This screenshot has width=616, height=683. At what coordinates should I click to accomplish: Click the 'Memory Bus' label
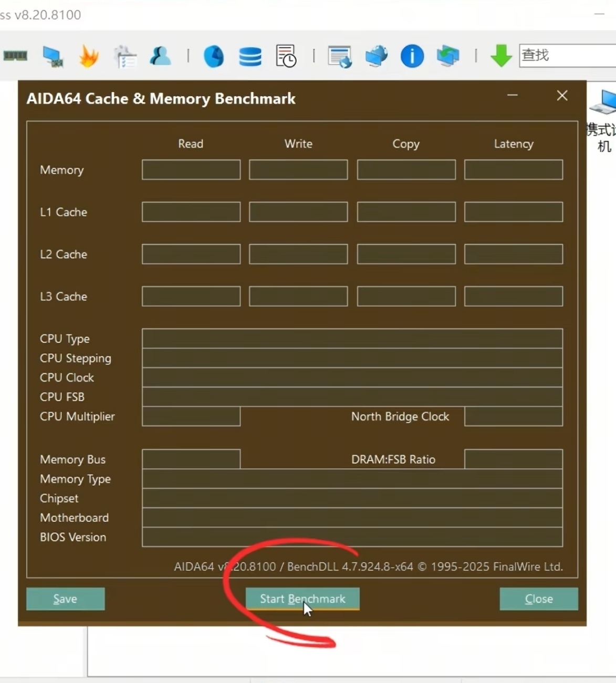pos(72,459)
